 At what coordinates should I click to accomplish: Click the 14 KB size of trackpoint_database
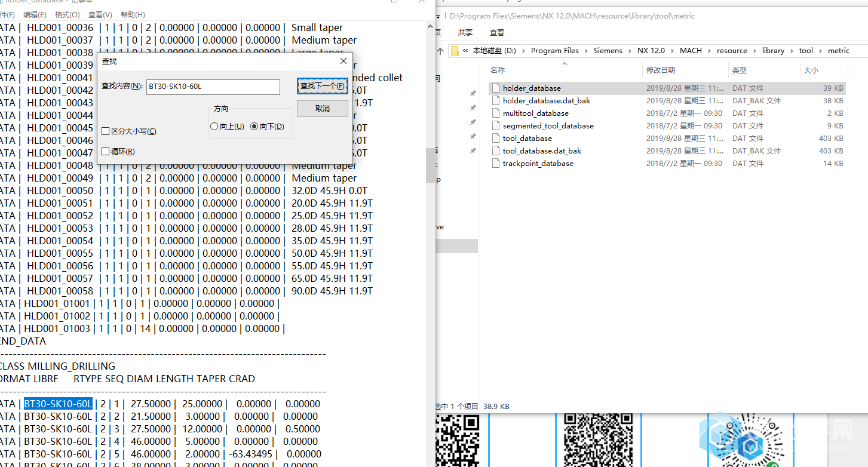(833, 163)
